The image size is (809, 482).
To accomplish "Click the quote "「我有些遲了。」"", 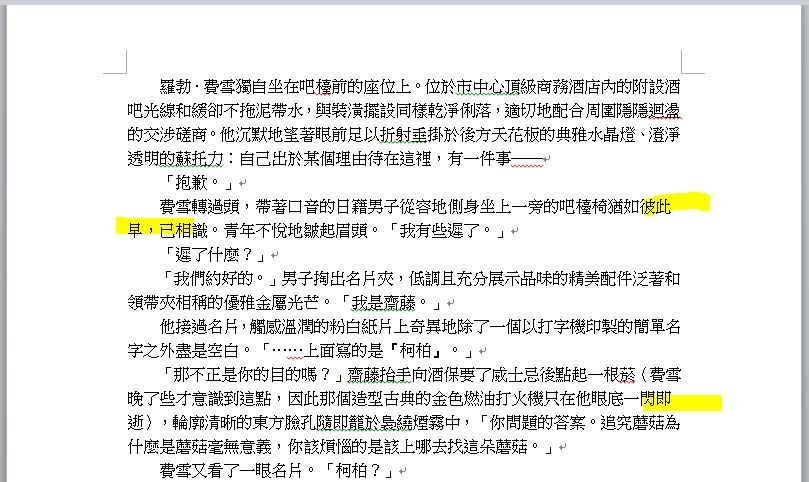I will point(447,230).
